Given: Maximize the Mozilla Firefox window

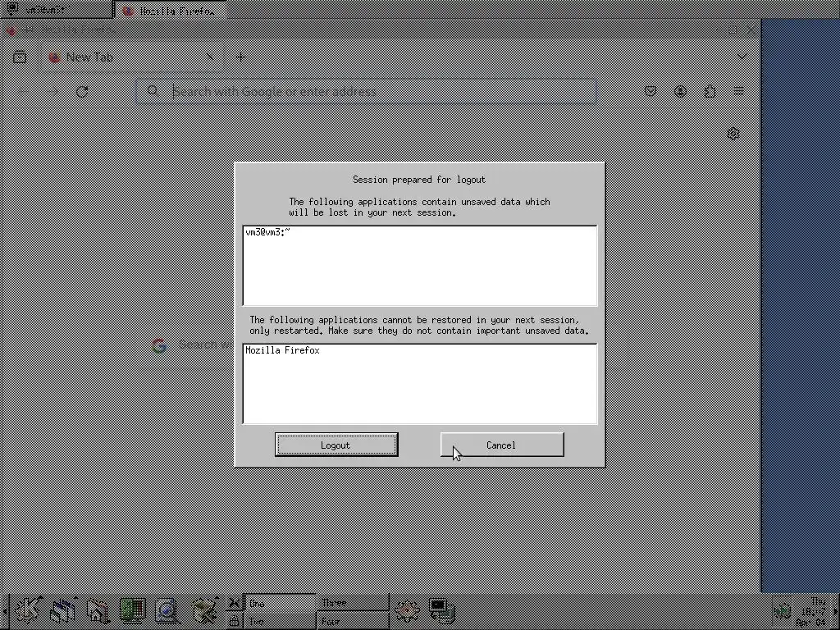Looking at the screenshot, I should pyautogui.click(x=733, y=30).
